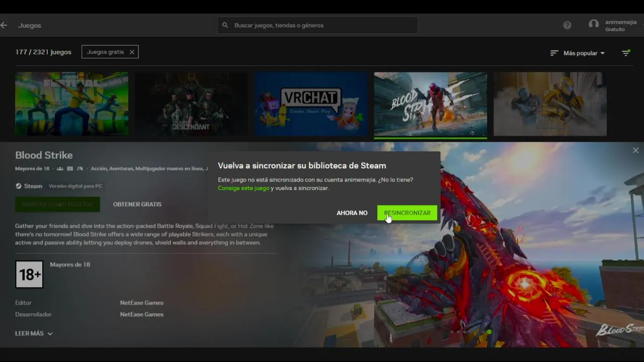Click the search games input field
The height and width of the screenshot is (362, 644).
click(x=317, y=25)
